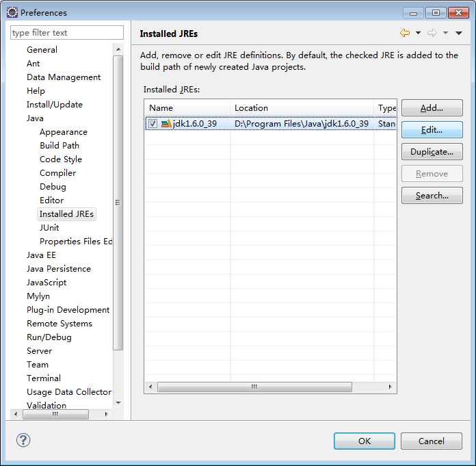476x466 pixels.
Task: Click the JRE table horizontal scrollbar thumb
Action: pos(254,387)
